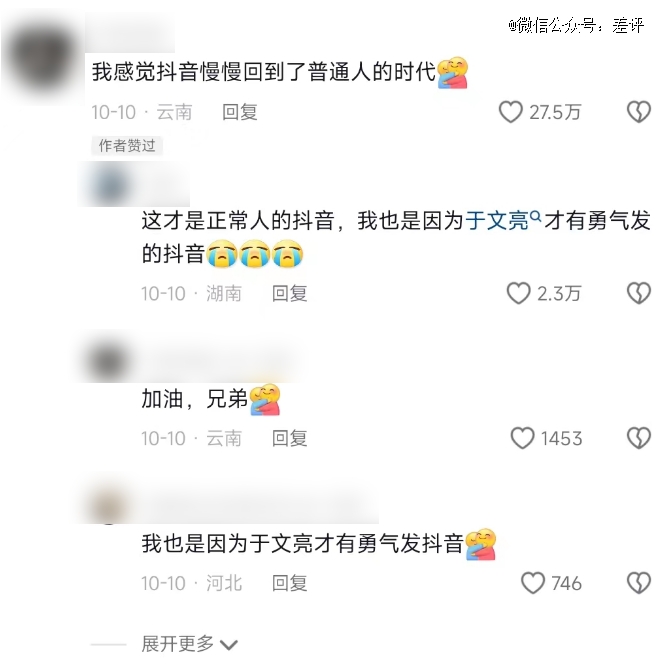Open the 河北 commenter's avatar

(109, 506)
